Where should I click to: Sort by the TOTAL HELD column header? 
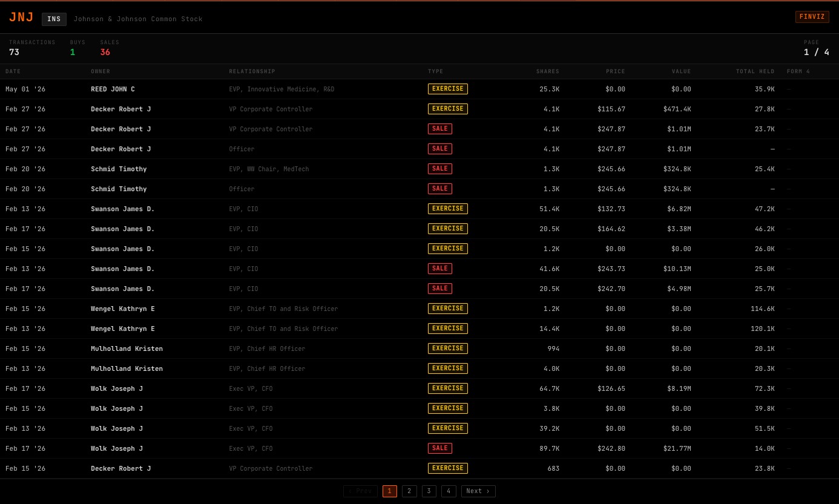[x=755, y=71]
